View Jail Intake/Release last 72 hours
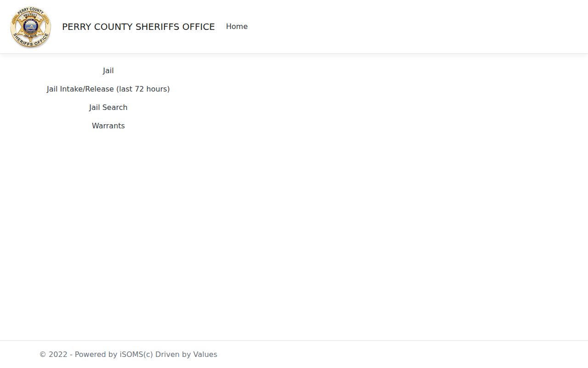This screenshot has height=368, width=588. pos(108,89)
